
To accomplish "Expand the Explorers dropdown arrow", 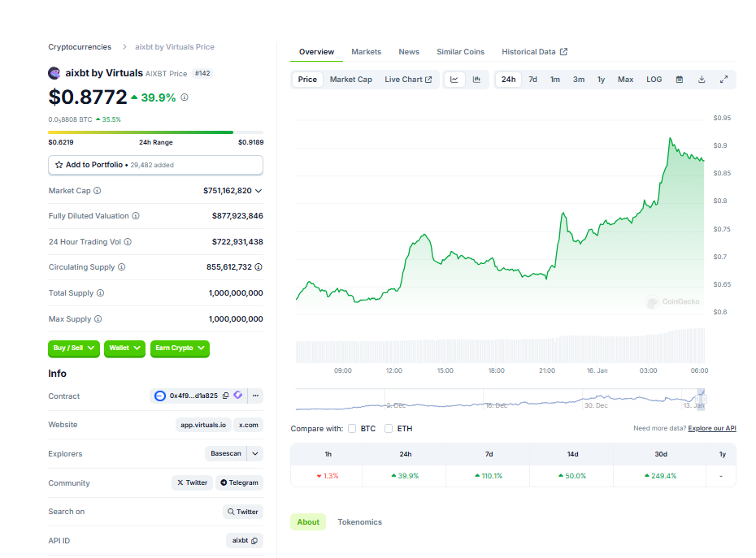I will [x=255, y=453].
